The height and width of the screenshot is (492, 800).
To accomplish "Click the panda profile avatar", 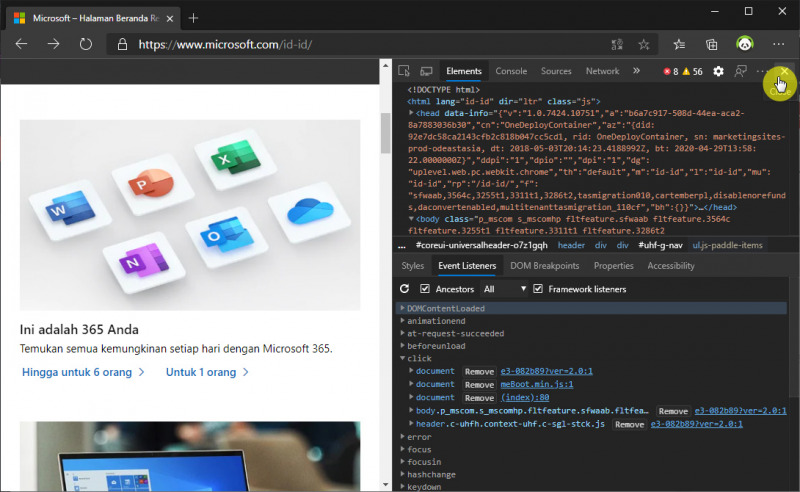I will pos(745,44).
